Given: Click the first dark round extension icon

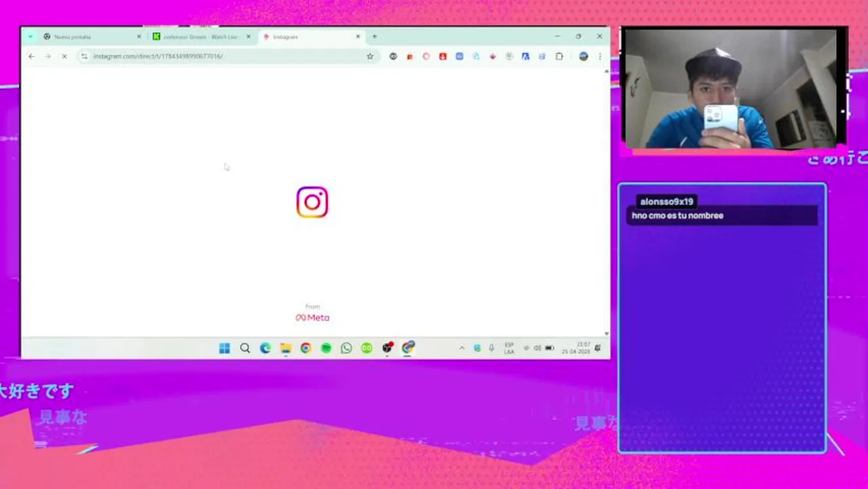Looking at the screenshot, I should tap(393, 56).
